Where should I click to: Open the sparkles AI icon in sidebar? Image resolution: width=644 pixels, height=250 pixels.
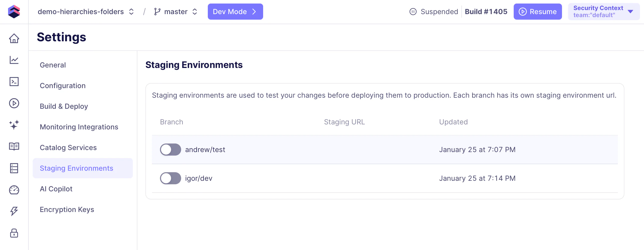point(14,125)
